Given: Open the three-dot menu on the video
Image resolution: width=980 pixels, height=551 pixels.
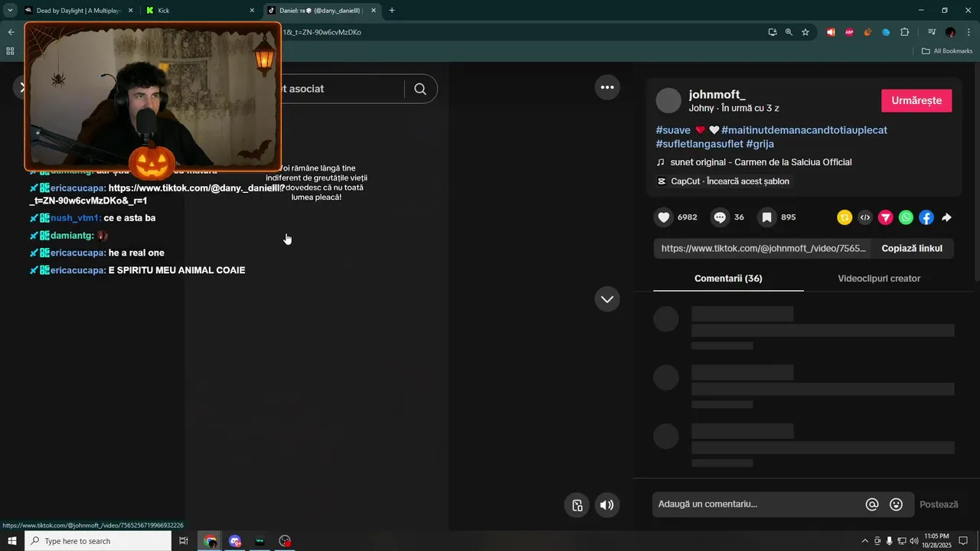Looking at the screenshot, I should click(607, 87).
